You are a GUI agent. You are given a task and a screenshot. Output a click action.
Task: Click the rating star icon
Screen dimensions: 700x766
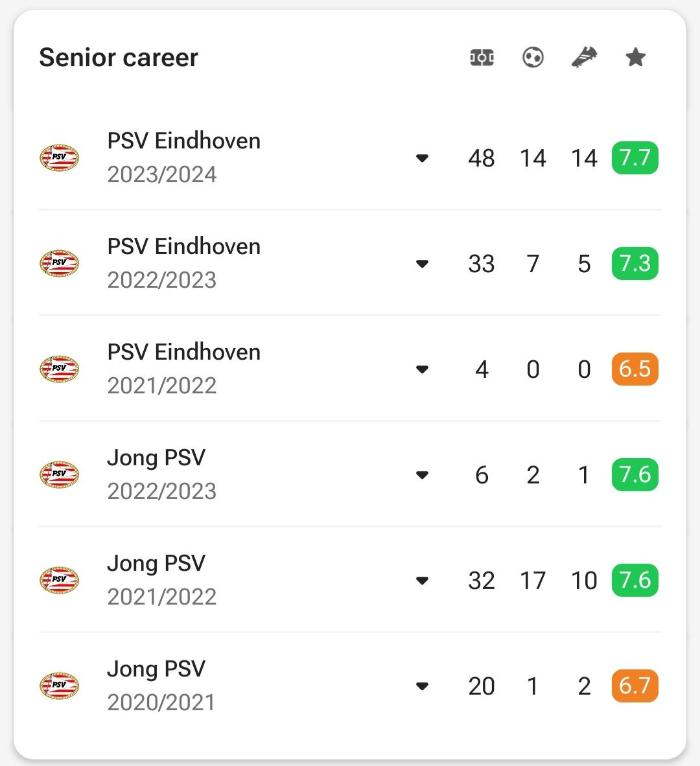(636, 57)
